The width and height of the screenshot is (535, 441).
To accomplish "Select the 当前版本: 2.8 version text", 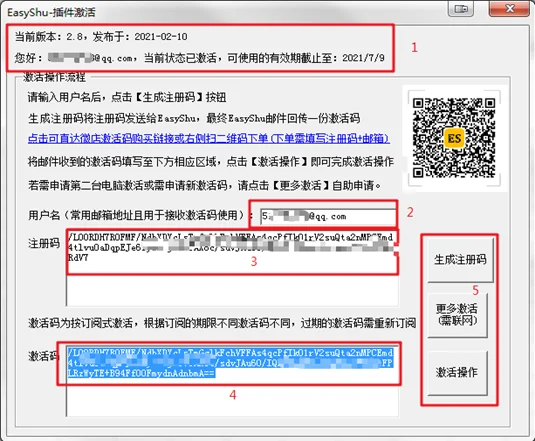I will coord(101,36).
